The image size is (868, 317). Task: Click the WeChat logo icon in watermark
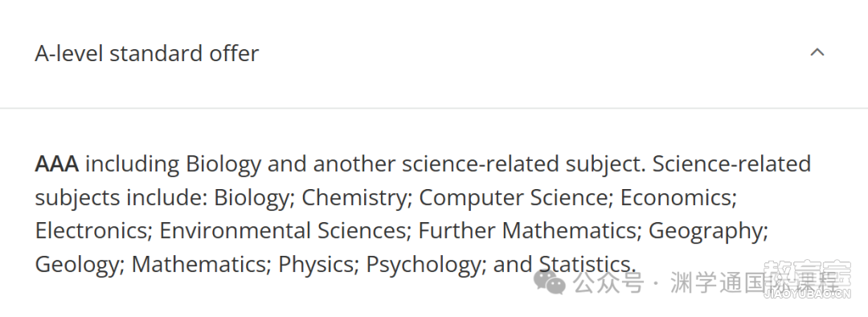(549, 282)
